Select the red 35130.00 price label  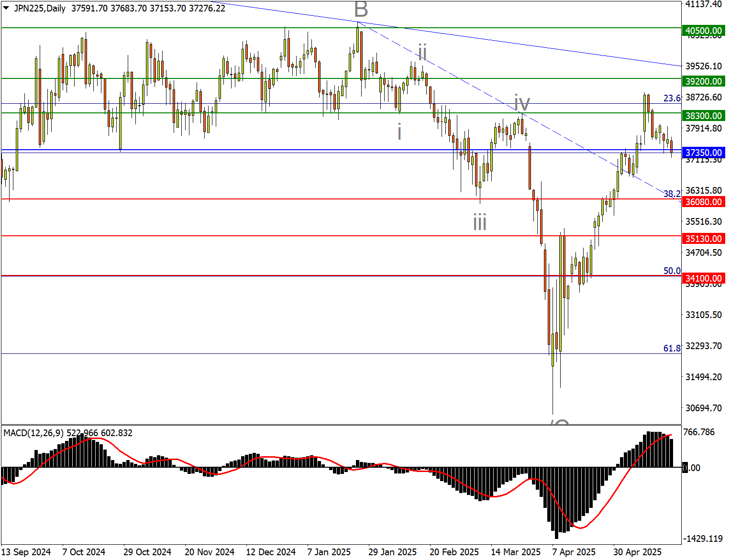703,239
